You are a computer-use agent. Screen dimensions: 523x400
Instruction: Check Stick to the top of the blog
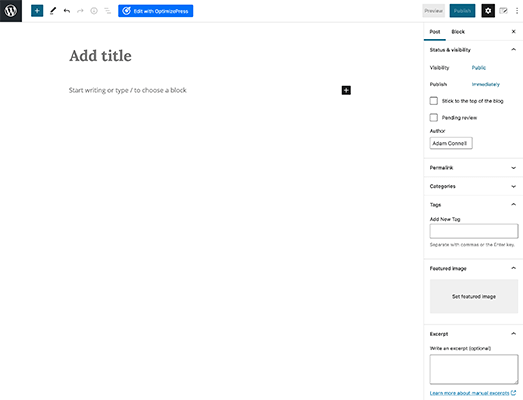coord(434,101)
